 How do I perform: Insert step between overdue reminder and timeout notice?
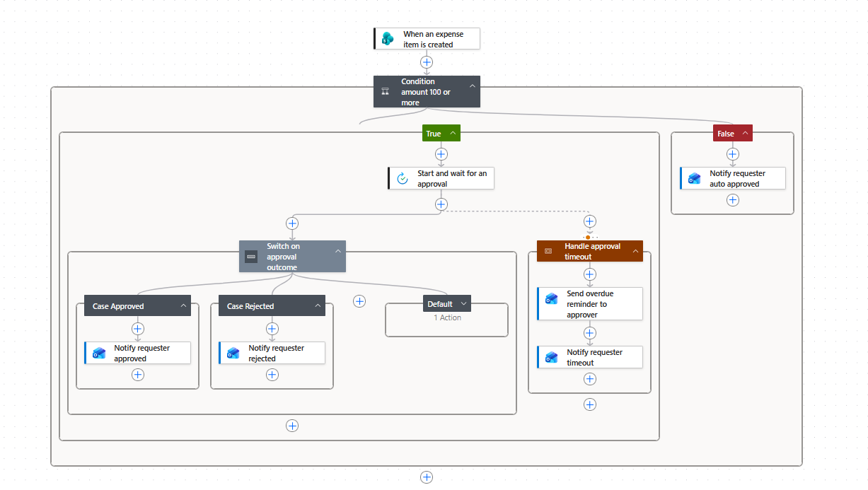(x=590, y=332)
